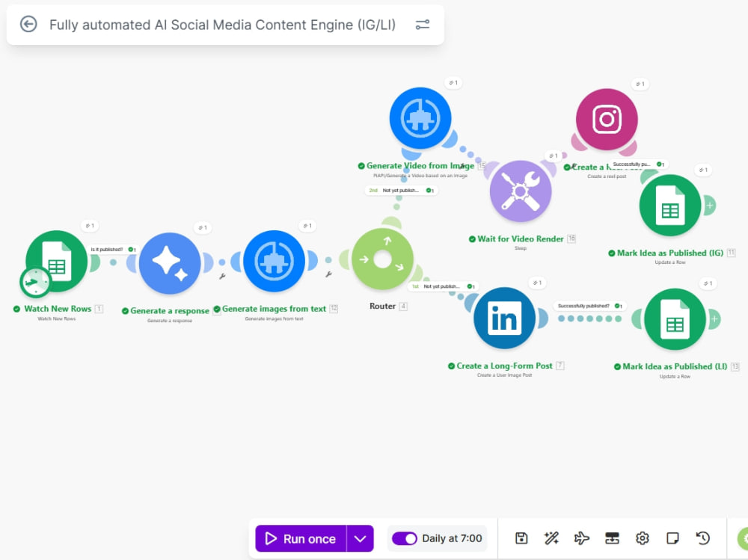Viewport: 748px width, 560px height.
Task: Click the Router label text
Action: 382,306
